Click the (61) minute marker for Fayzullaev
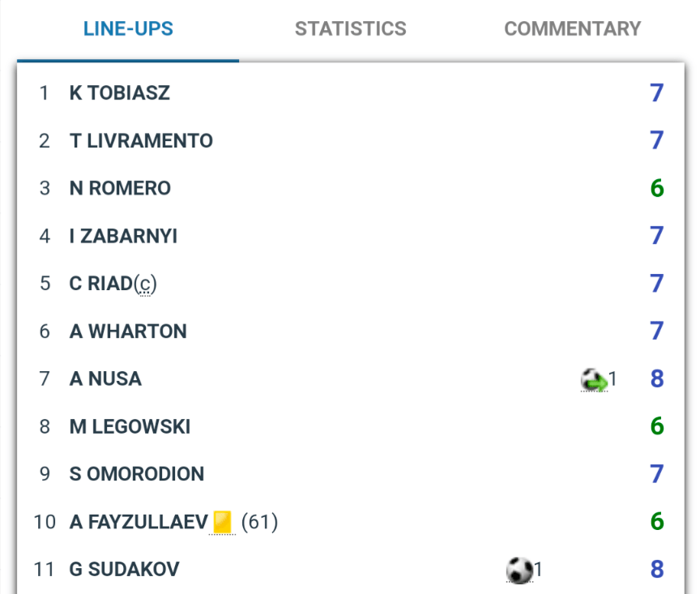The image size is (700, 594). [259, 522]
